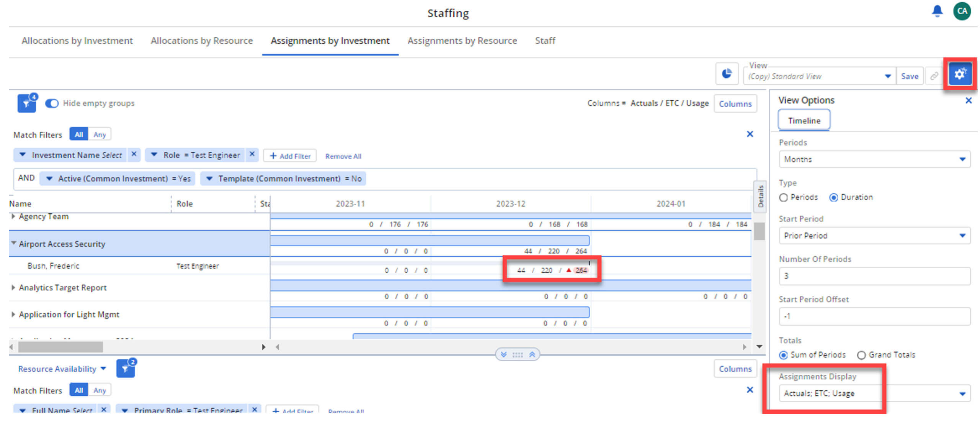Open the Assignments Display dropdown
Screen dimensions: 980x421
[874, 393]
